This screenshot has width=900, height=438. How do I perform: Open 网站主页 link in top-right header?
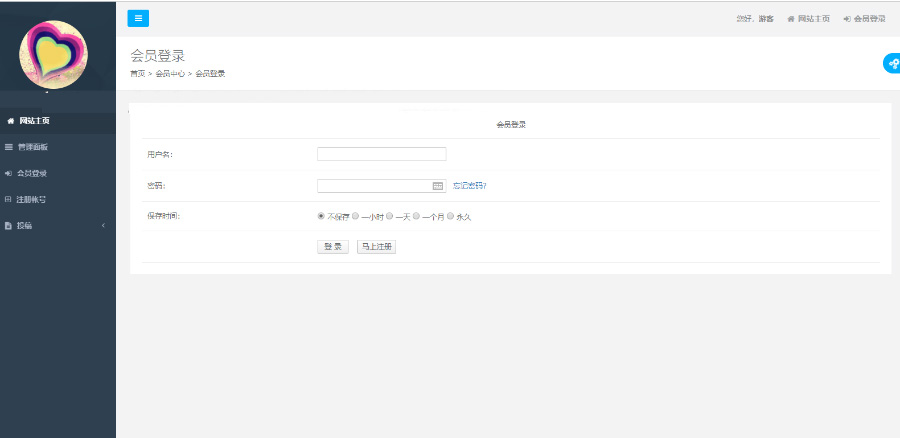[x=809, y=19]
